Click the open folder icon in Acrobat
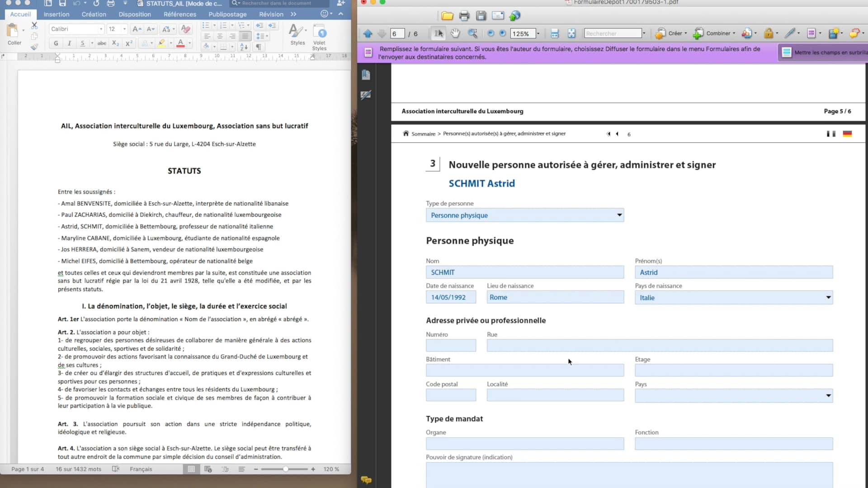Viewport: 868px width, 488px height. click(447, 16)
